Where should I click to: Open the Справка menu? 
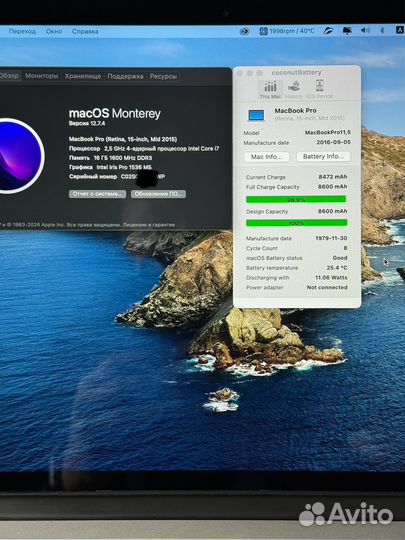click(85, 31)
